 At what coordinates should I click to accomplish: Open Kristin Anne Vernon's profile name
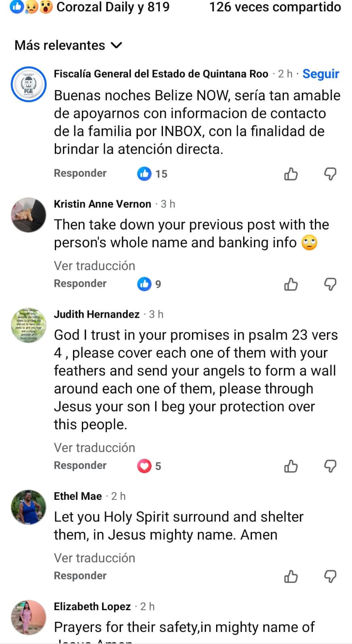102,204
